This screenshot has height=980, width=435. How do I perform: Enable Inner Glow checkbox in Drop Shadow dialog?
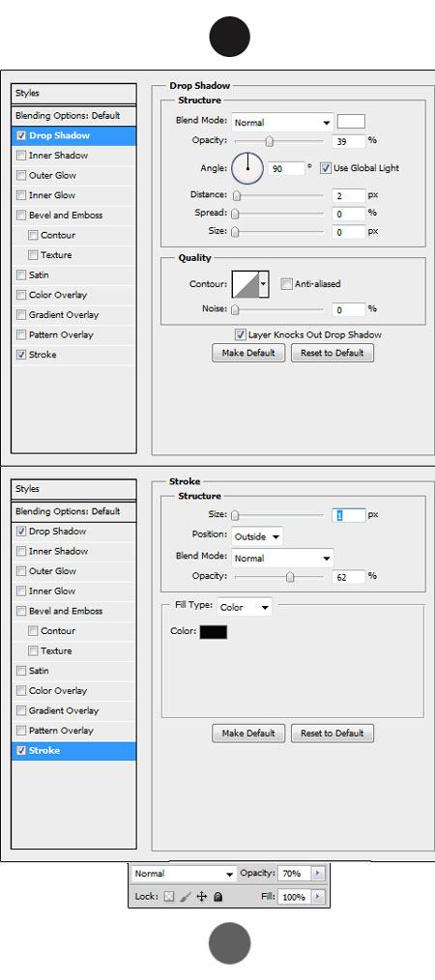coord(21,195)
